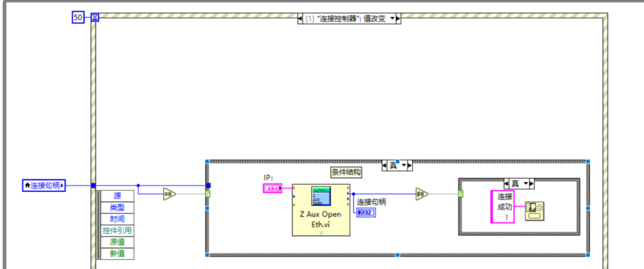644x269 pixels.
Task: Click the equal-to-zero comparison node
Action: coord(169,194)
